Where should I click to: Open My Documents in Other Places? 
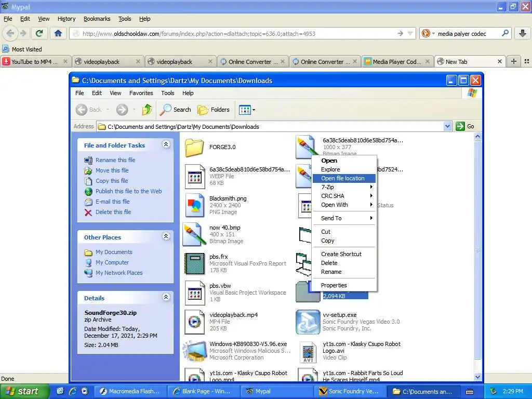point(114,252)
